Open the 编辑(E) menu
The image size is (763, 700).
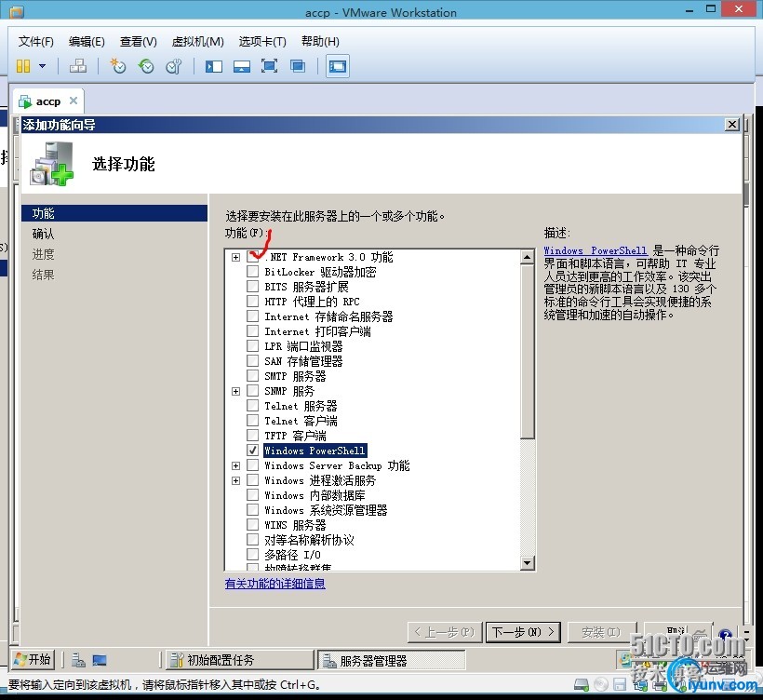point(87,41)
